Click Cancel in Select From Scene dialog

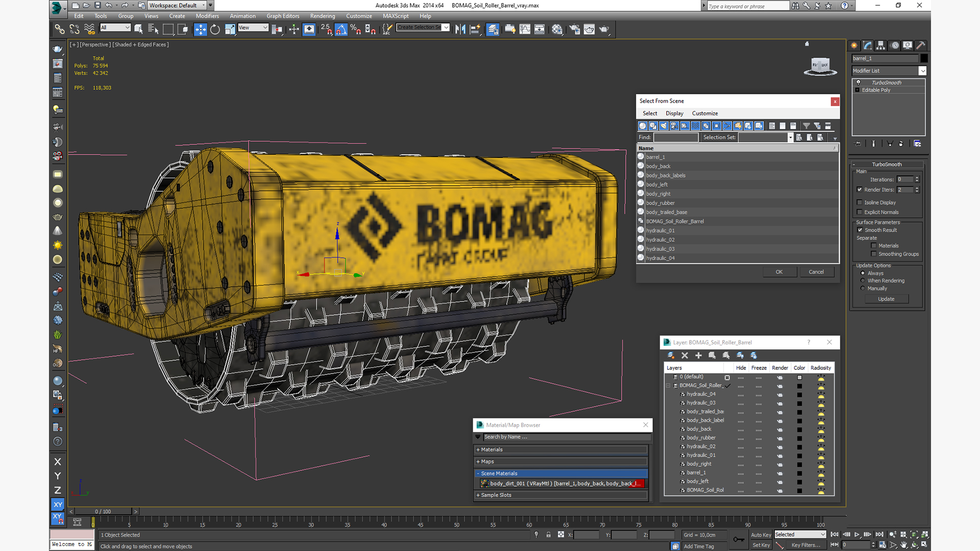(x=816, y=272)
